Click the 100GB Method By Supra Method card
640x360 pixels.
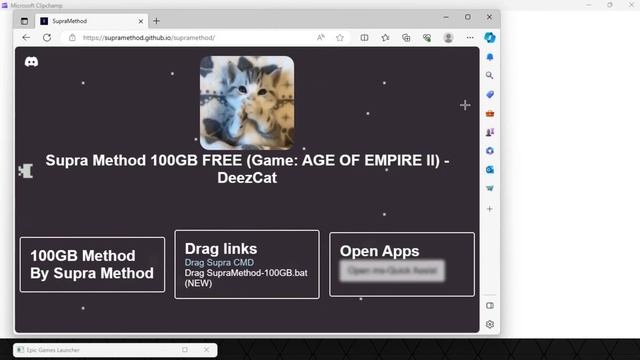click(92, 264)
